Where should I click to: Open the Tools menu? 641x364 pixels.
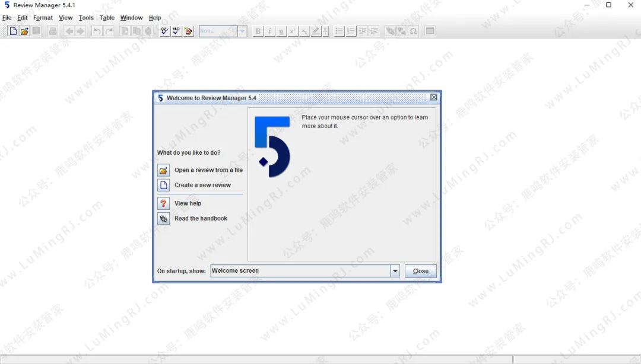tap(86, 18)
